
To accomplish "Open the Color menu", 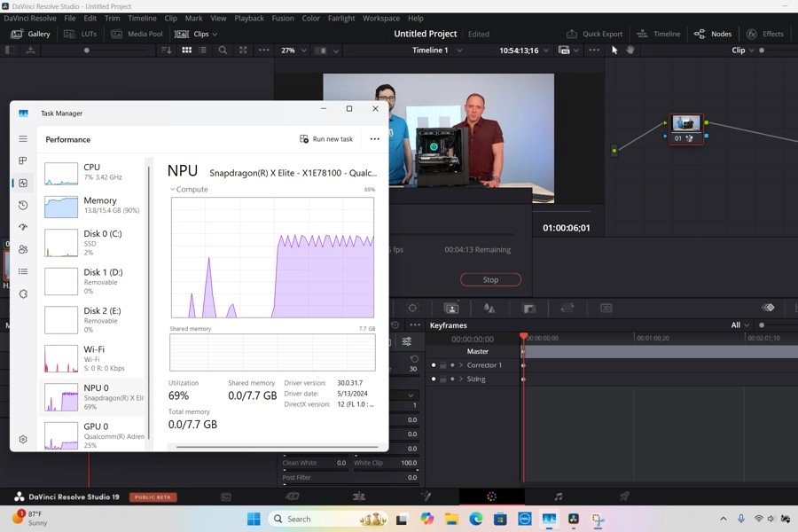I will coord(310,19).
